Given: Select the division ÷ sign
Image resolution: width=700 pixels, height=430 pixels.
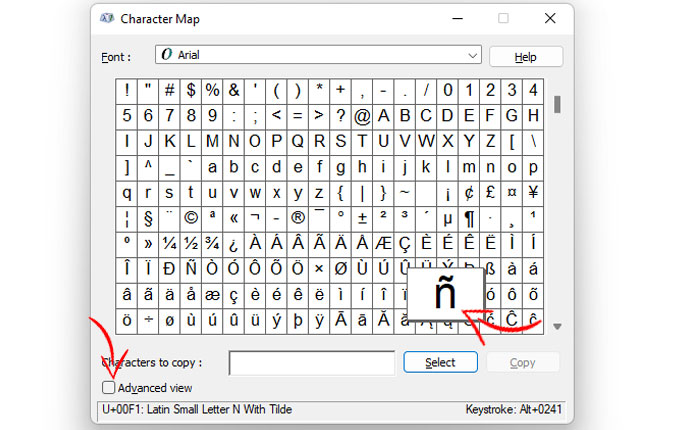Looking at the screenshot, I should 148,321.
